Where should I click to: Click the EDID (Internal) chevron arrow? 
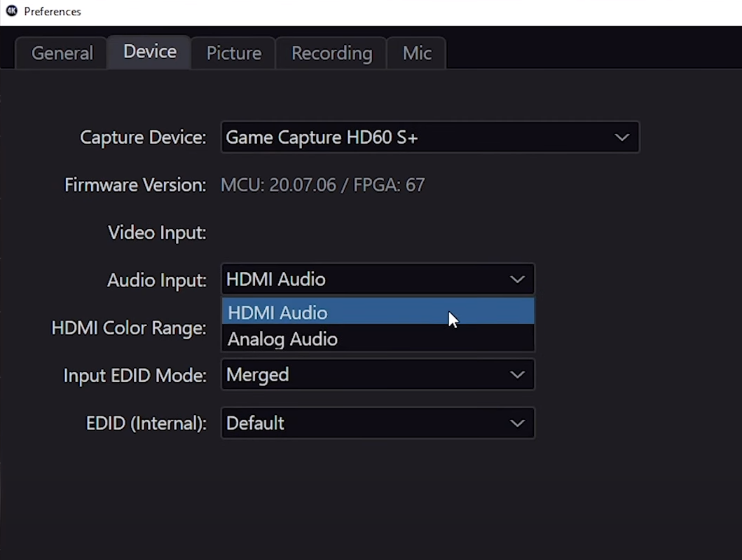[517, 423]
